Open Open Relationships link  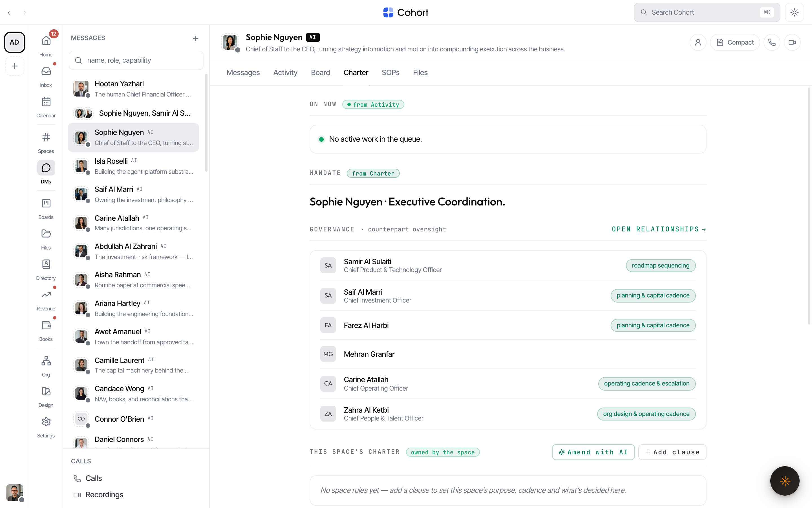click(659, 229)
